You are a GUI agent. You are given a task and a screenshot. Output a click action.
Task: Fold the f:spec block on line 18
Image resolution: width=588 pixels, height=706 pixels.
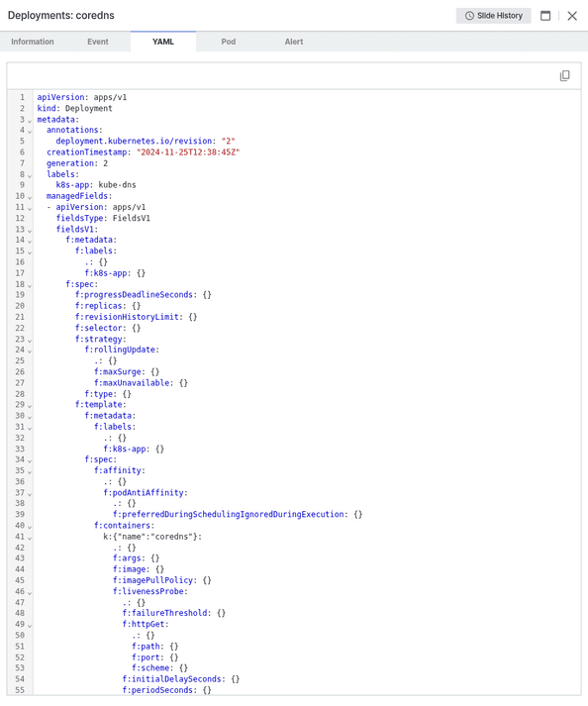pyautogui.click(x=30, y=285)
